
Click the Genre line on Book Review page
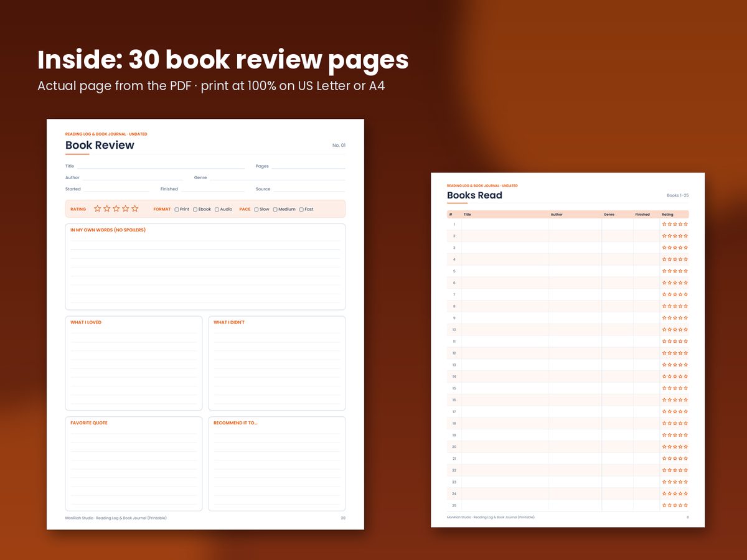[x=278, y=178]
